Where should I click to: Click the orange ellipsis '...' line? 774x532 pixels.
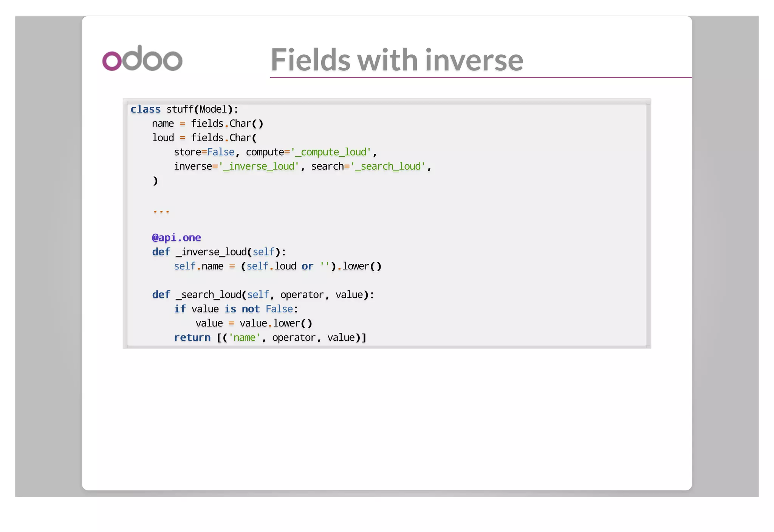(x=161, y=211)
